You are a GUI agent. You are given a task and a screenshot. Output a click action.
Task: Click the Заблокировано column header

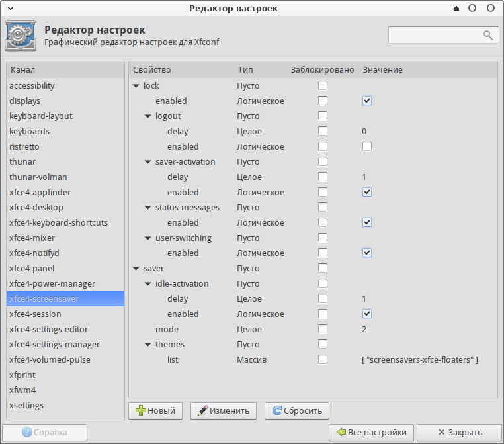point(323,70)
